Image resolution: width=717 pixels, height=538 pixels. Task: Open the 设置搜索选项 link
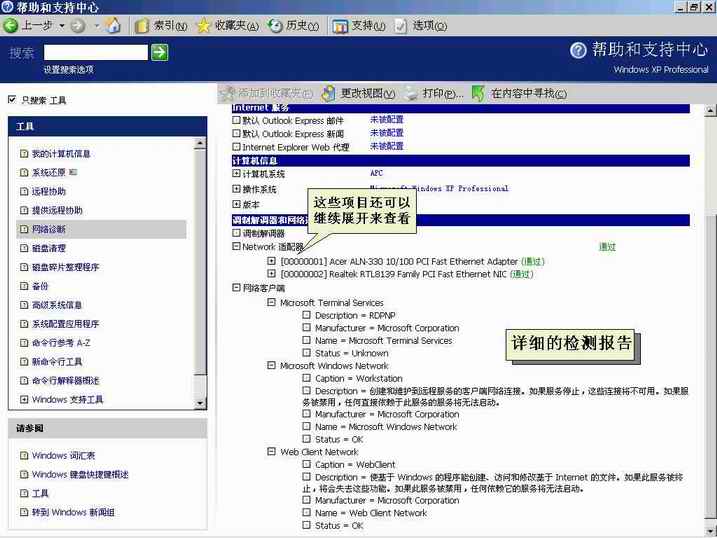click(x=69, y=69)
